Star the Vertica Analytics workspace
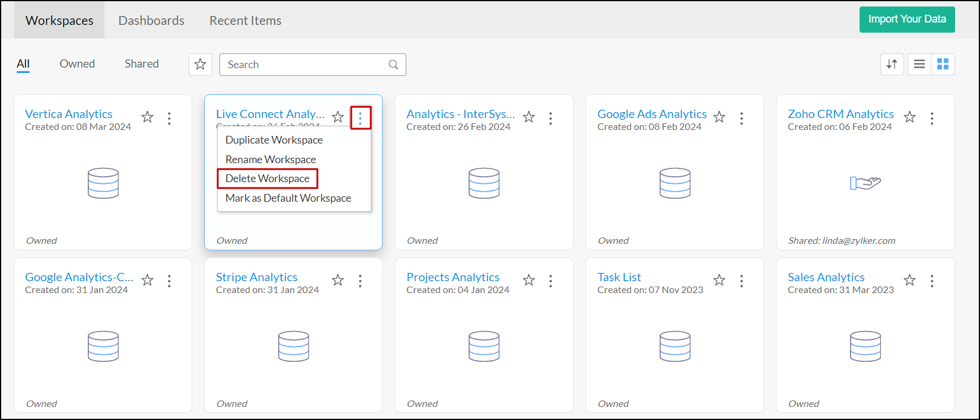The width and height of the screenshot is (980, 420). coord(148,117)
